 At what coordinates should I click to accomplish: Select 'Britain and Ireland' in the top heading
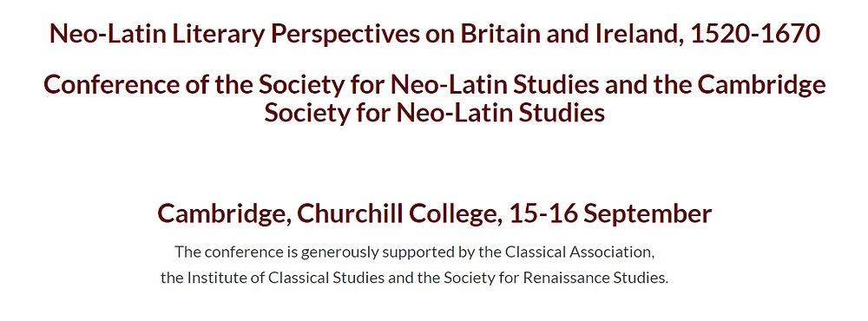(568, 34)
